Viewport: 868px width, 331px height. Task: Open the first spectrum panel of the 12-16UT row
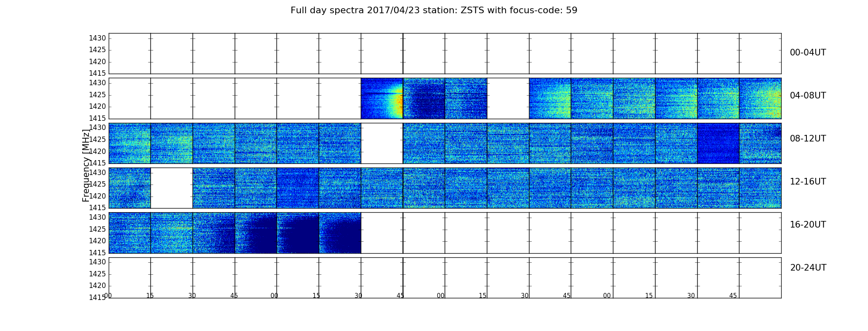tap(129, 188)
